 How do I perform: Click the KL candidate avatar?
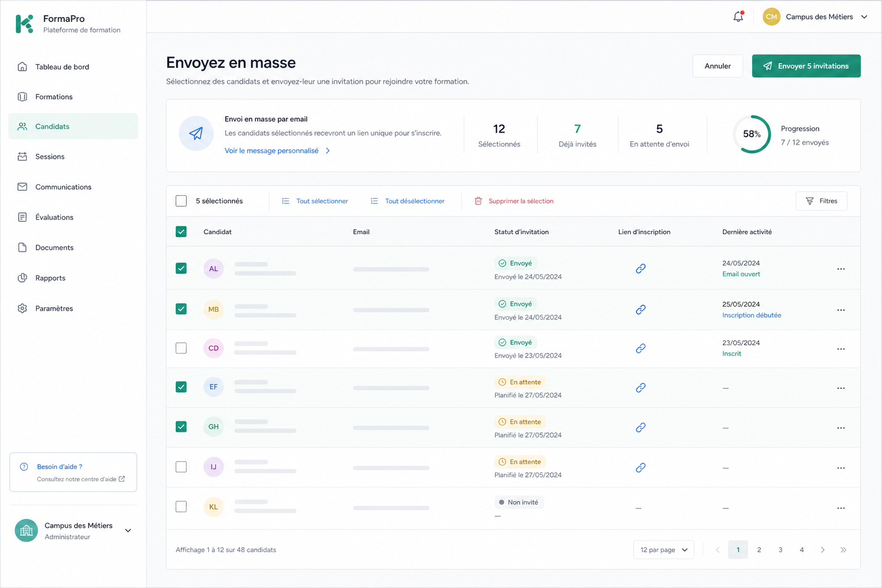click(214, 507)
